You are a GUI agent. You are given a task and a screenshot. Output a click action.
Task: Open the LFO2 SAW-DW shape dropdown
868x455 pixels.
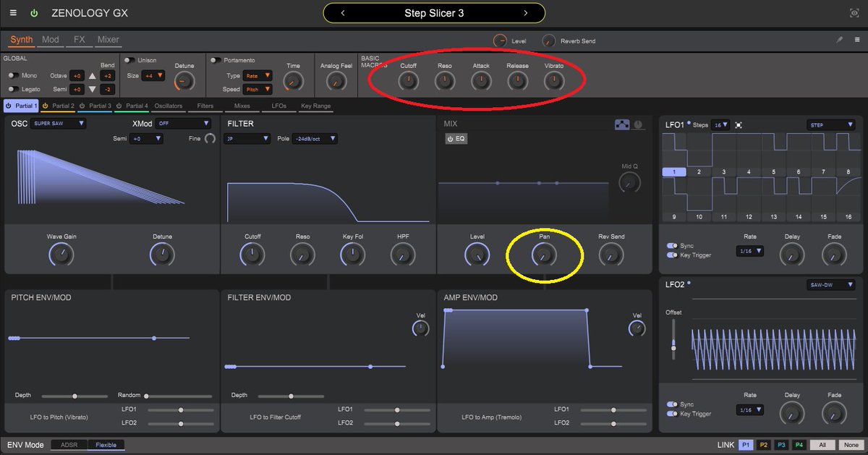tap(830, 285)
